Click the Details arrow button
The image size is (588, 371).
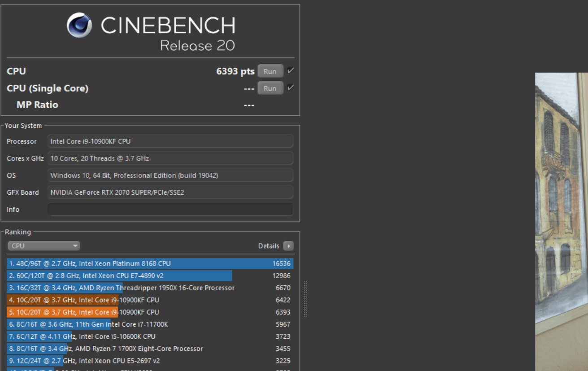pyautogui.click(x=288, y=246)
